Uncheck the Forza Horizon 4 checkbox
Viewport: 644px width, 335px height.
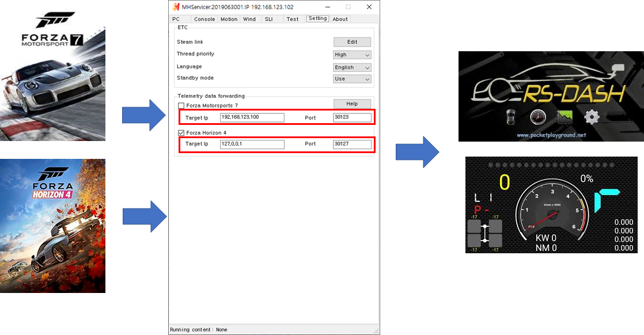click(181, 132)
